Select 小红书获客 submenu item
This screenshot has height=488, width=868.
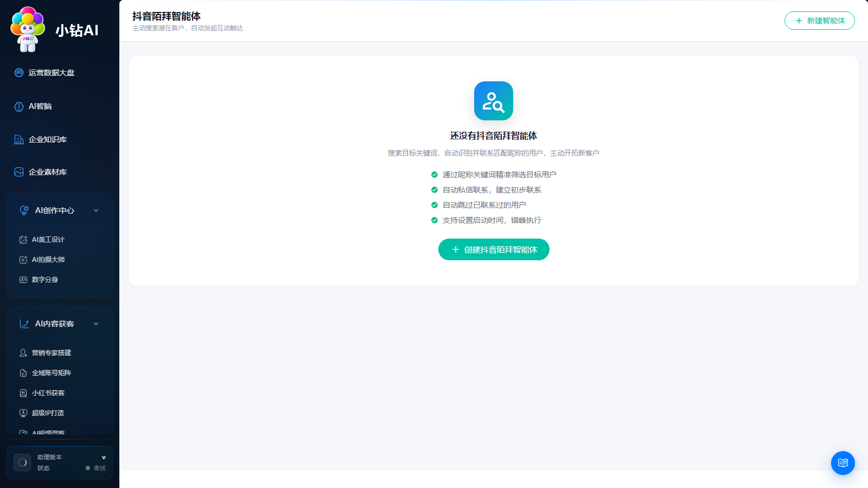point(60,393)
